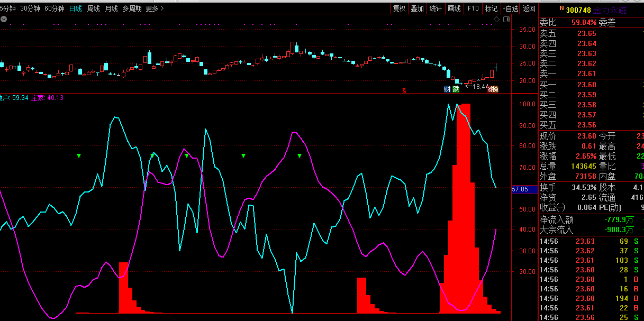This screenshot has height=321, width=644.
Task: Open the F10 company info
Action: 473,8
